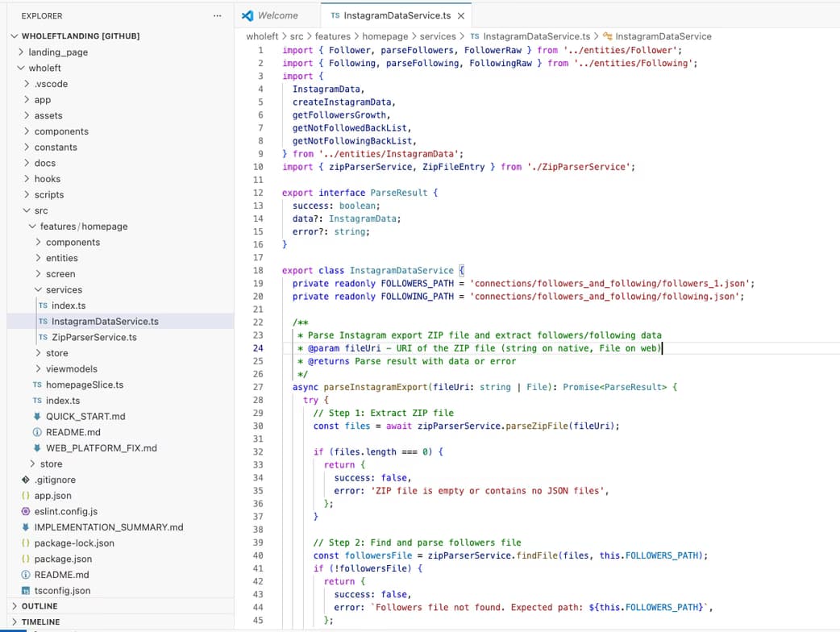Click the VS Code logo on the Welcome tab

(249, 15)
